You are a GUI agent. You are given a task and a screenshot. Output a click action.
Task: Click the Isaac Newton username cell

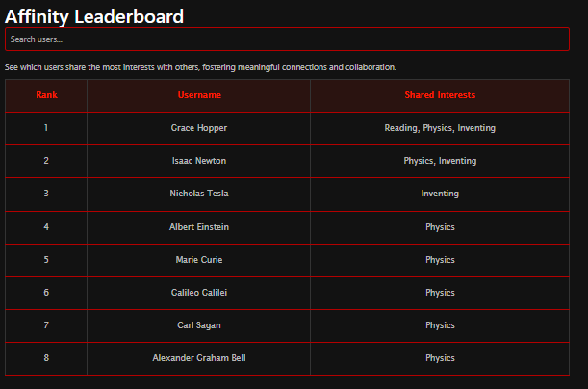(x=199, y=161)
